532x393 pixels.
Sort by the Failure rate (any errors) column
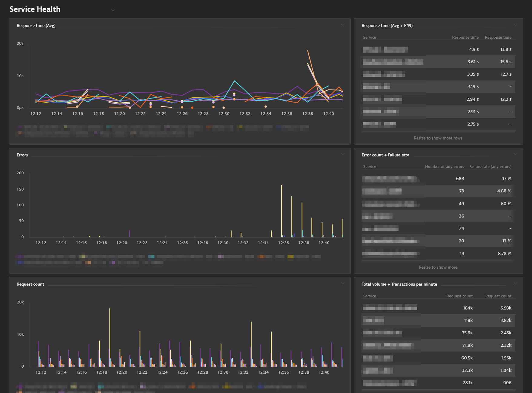click(490, 167)
